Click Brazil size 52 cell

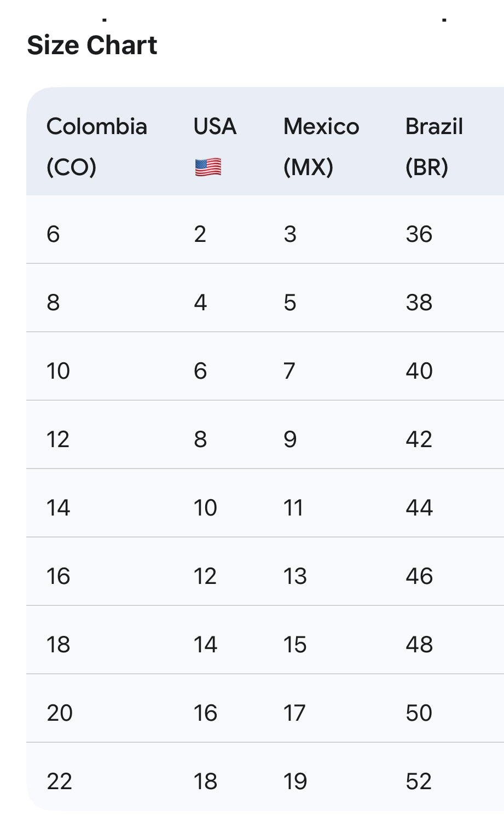coord(419,782)
